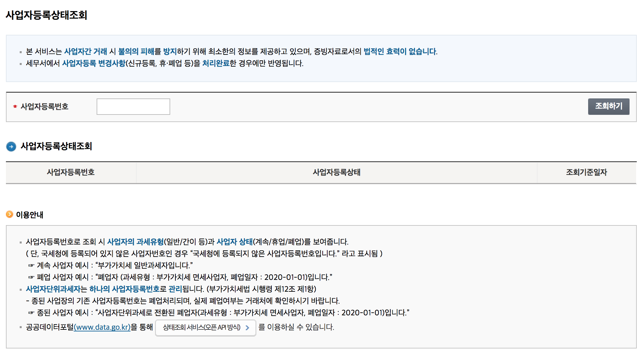Click the highlighted text 사업자의 과세유형

click(x=135, y=242)
